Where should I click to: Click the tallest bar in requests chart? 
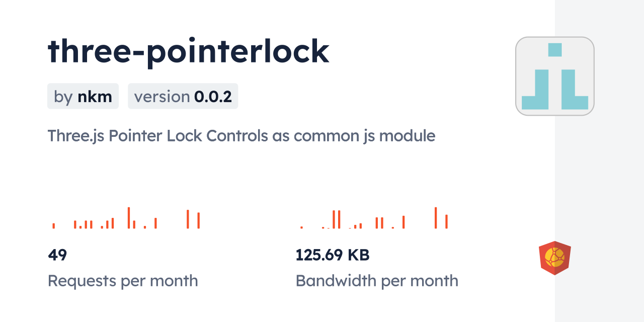coord(129,218)
